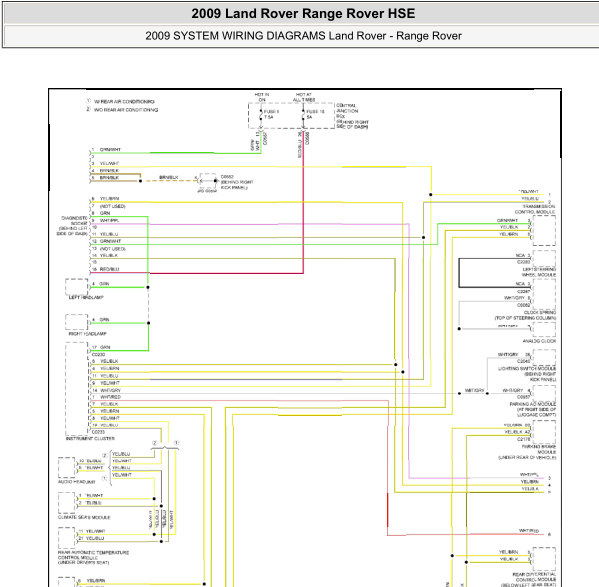Click the 'RED/BLU' pin 16 wire label
Viewport: 599px width, 587px height.
(109, 269)
